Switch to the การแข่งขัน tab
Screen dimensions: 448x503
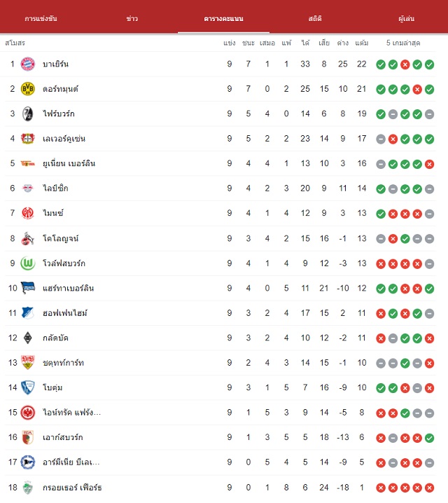tap(41, 19)
